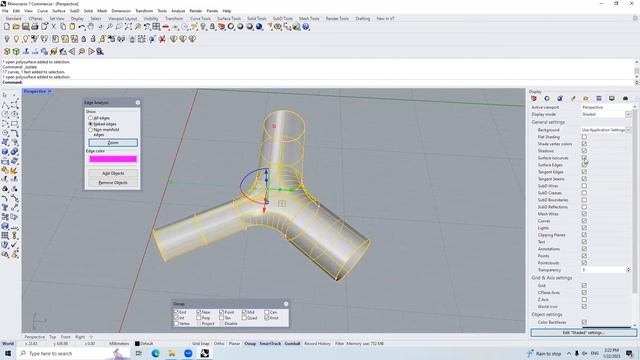Screen dimensions: 640x360
Task: Click the red X visibility toolbar icon
Action: click(162, 39)
